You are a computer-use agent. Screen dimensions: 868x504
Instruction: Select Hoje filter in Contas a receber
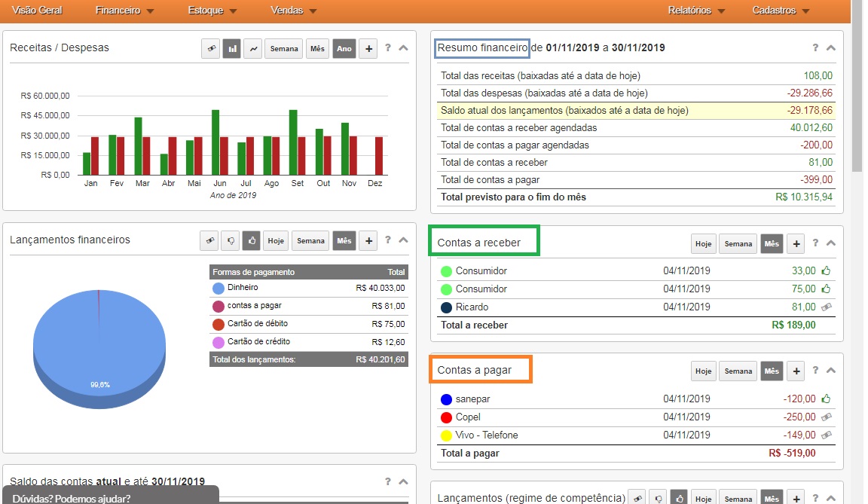(703, 244)
